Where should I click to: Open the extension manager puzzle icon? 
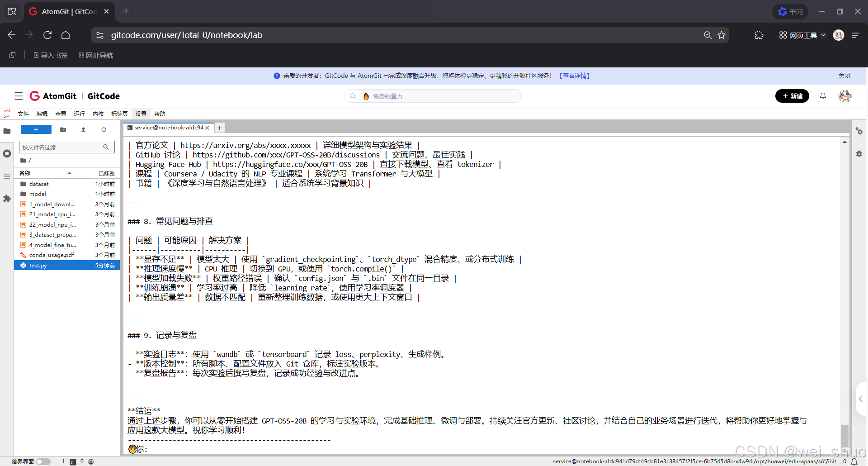click(7, 198)
